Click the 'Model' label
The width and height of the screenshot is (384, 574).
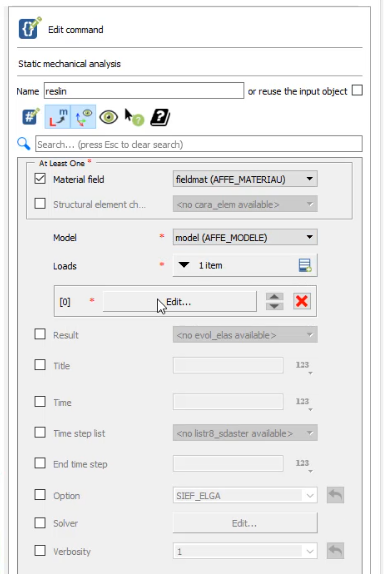(65, 238)
